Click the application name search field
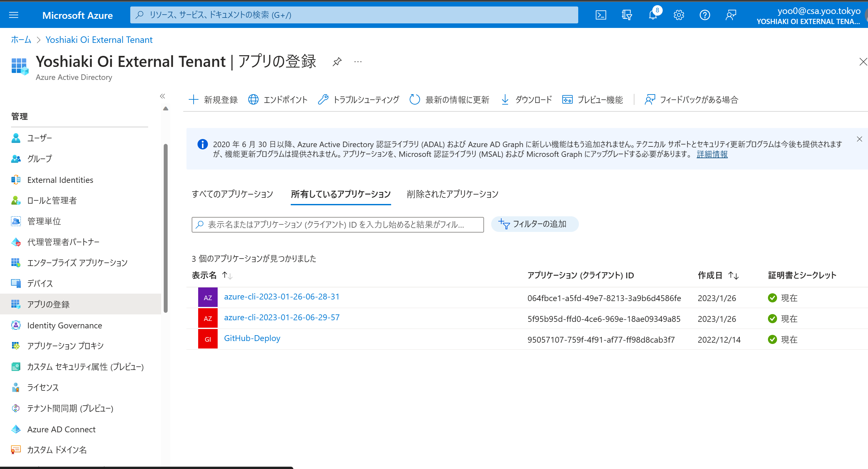Viewport: 868px width, 469px height. (337, 225)
